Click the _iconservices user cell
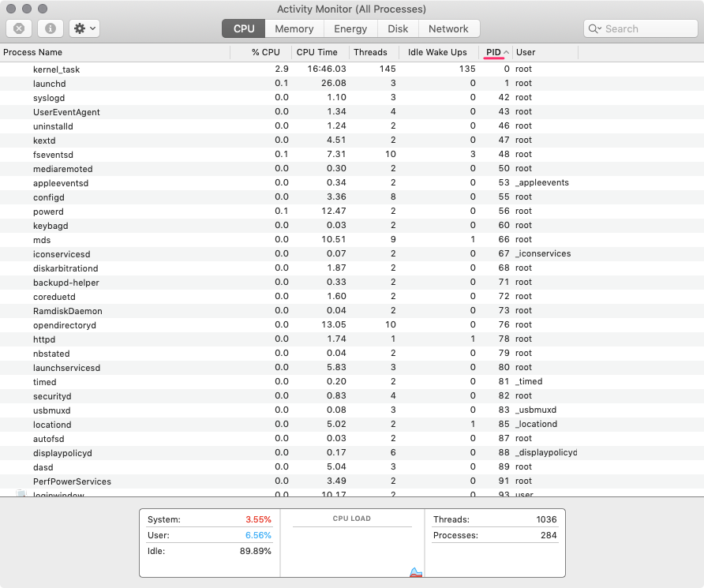704x588 pixels. click(x=543, y=253)
